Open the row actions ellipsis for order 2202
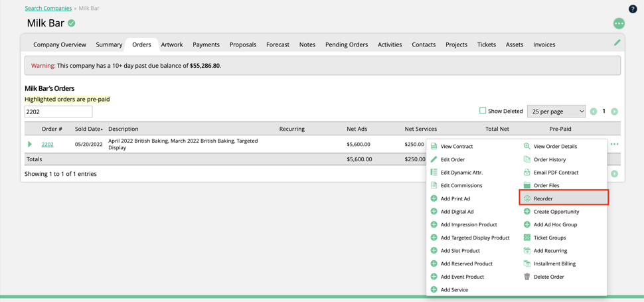The width and height of the screenshot is (644, 302). pyautogui.click(x=614, y=144)
